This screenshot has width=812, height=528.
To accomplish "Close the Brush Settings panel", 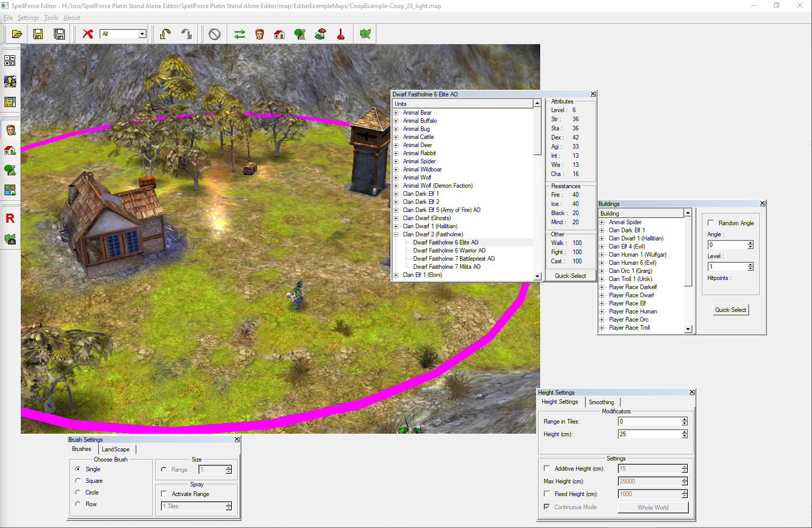I will click(237, 439).
